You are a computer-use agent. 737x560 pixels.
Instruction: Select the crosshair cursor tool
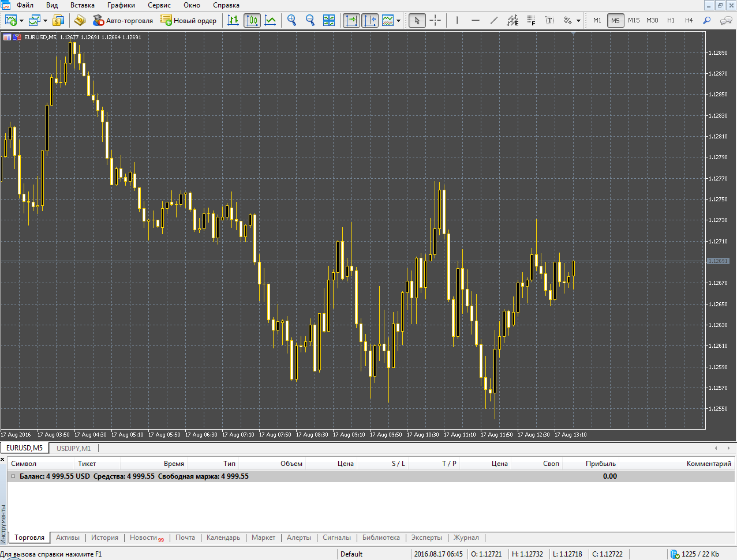435,20
